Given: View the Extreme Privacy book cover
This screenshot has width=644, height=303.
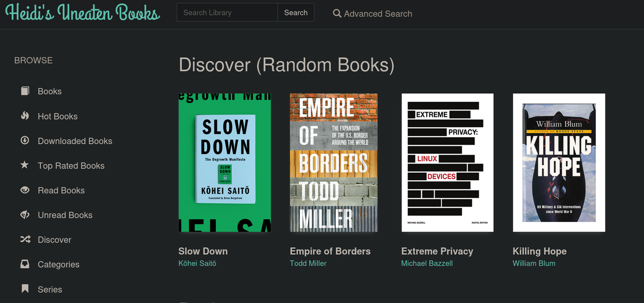Looking at the screenshot, I should 447,162.
